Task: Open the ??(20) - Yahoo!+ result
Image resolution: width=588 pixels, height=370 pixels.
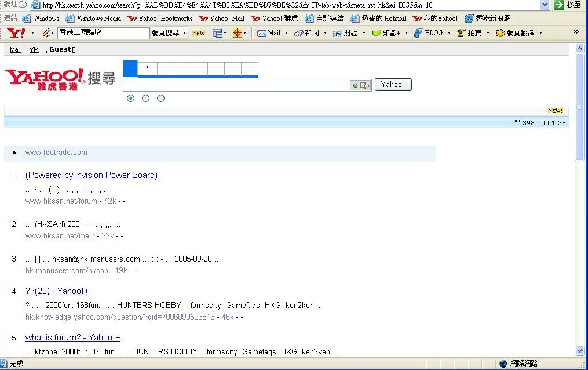Action: (x=57, y=291)
